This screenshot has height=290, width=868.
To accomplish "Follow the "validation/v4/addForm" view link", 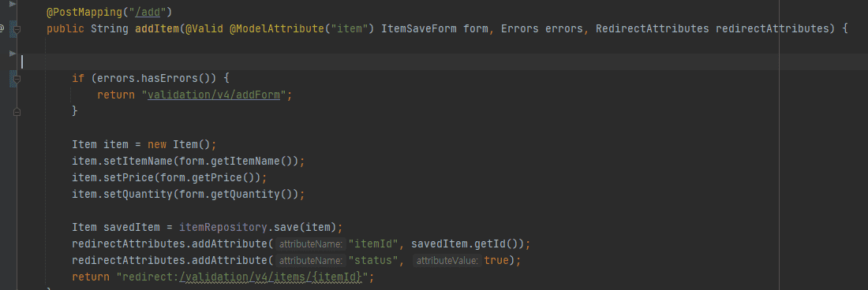I will (x=213, y=95).
